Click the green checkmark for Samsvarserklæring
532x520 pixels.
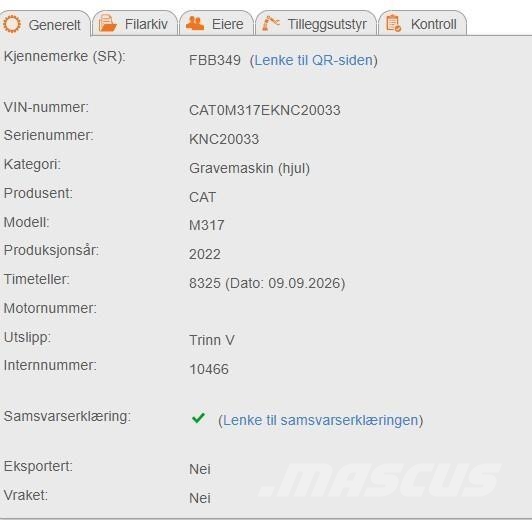click(198, 418)
